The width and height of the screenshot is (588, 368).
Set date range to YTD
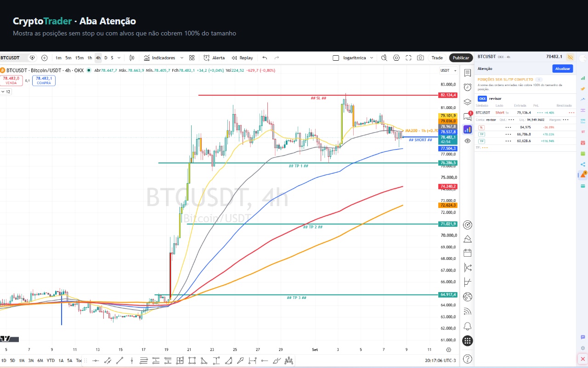pos(51,361)
